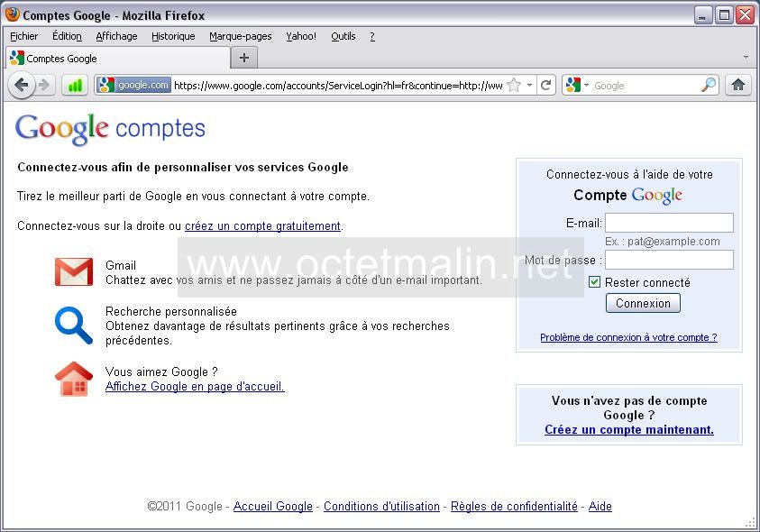The width and height of the screenshot is (760, 532).
Task: Open the Yahoo! menu
Action: [301, 36]
